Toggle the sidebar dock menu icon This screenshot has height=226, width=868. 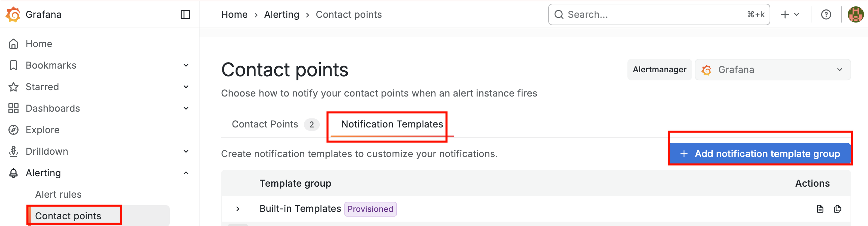pyautogui.click(x=185, y=14)
